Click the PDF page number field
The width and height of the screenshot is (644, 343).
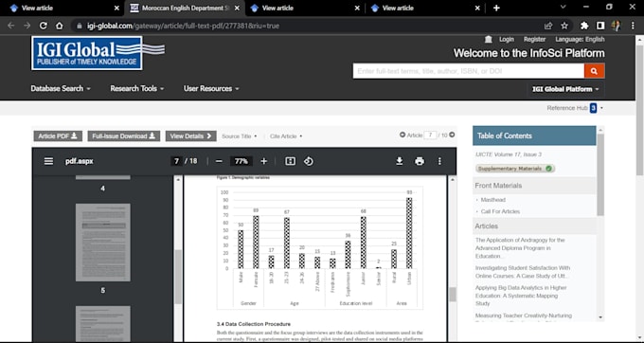[176, 161]
